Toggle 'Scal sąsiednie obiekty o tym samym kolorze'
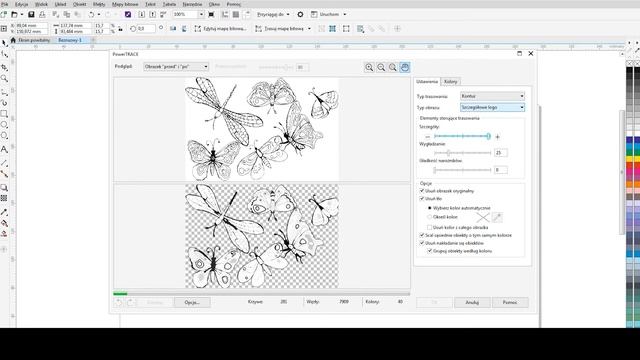Viewport: 640px width, 360px height. (422, 235)
